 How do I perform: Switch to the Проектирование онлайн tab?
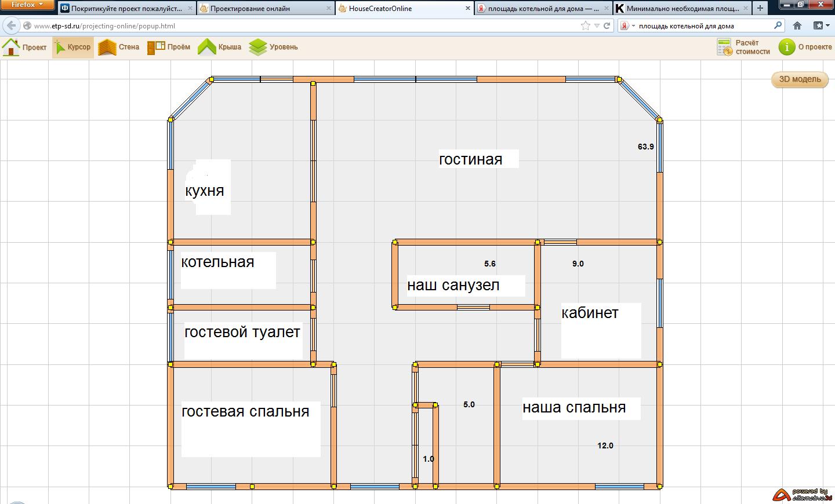pyautogui.click(x=265, y=9)
